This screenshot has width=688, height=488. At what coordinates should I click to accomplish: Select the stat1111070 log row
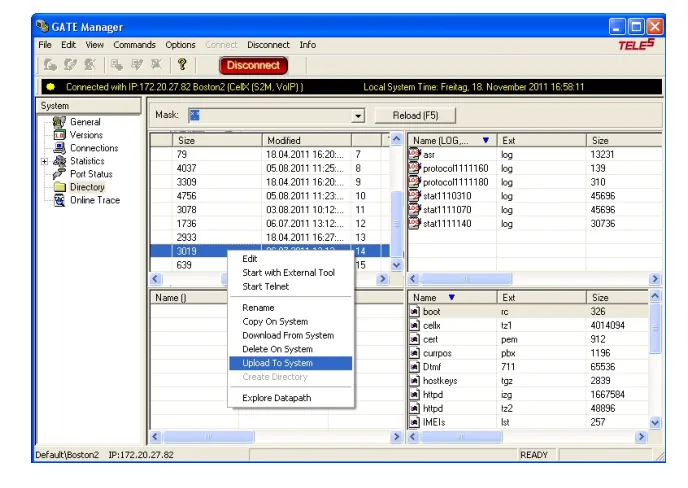pyautogui.click(x=534, y=209)
